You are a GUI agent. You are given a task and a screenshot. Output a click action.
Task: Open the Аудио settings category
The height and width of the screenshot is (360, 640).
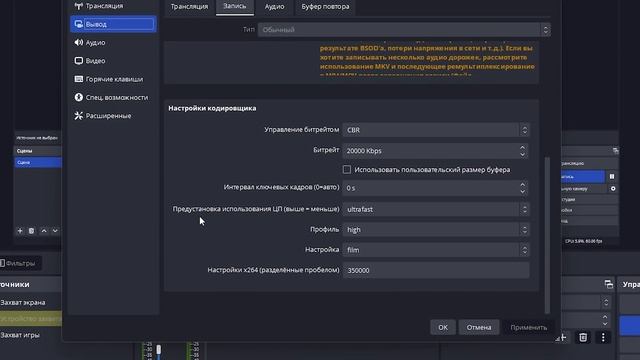coord(113,42)
